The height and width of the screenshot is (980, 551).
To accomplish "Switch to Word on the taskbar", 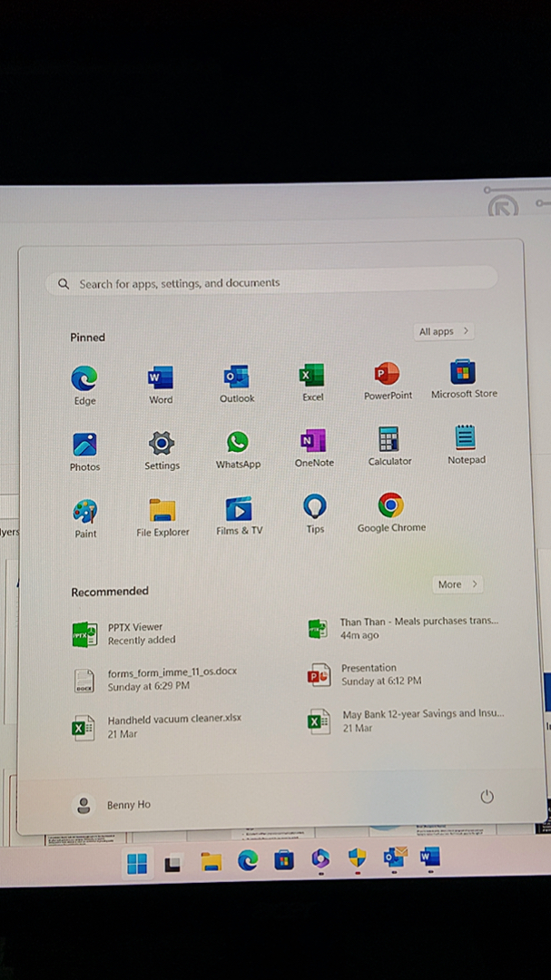I will [430, 857].
